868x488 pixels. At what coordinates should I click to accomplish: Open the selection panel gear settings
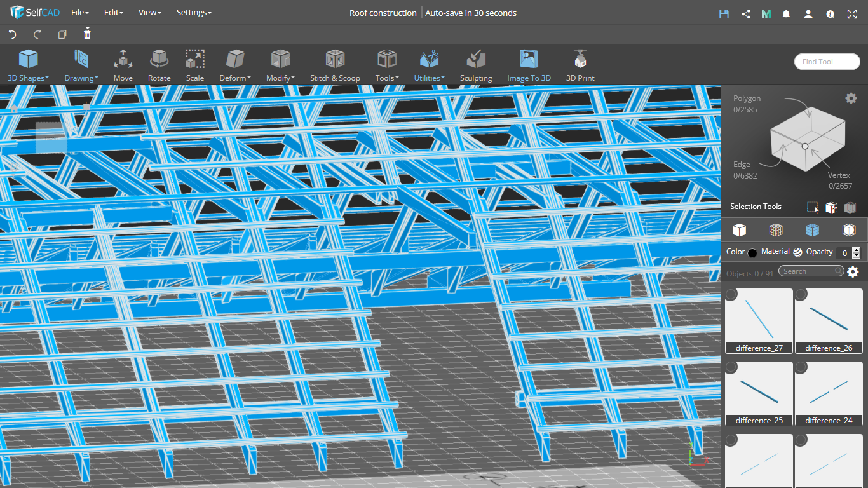coord(851,98)
